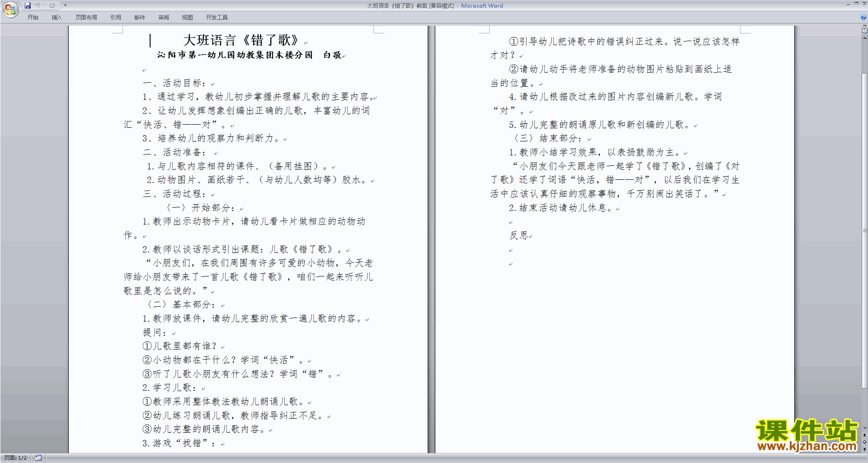868x463 pixels.
Task: Click the vertical scrollbar down arrow
Action: point(864,428)
